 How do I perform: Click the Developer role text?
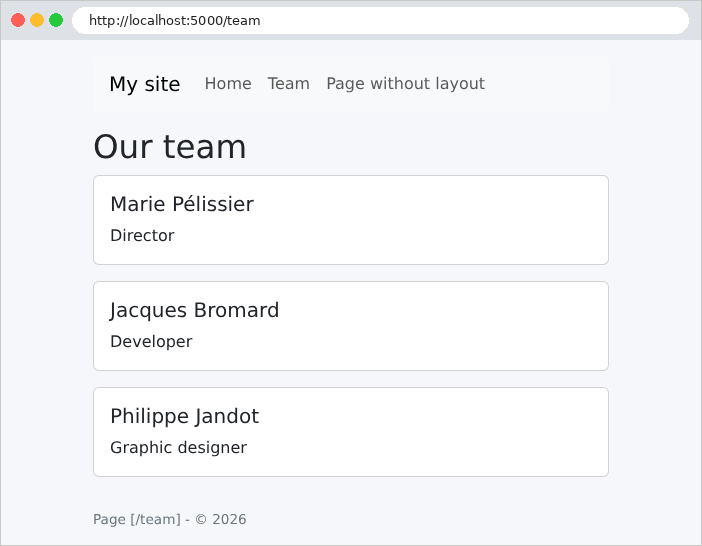click(x=151, y=341)
